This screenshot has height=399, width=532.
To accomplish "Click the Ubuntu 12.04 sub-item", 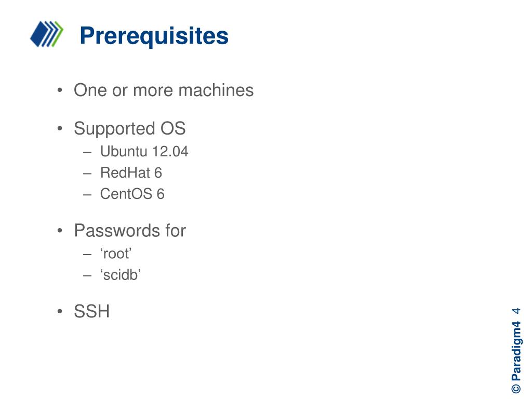I will (144, 151).
